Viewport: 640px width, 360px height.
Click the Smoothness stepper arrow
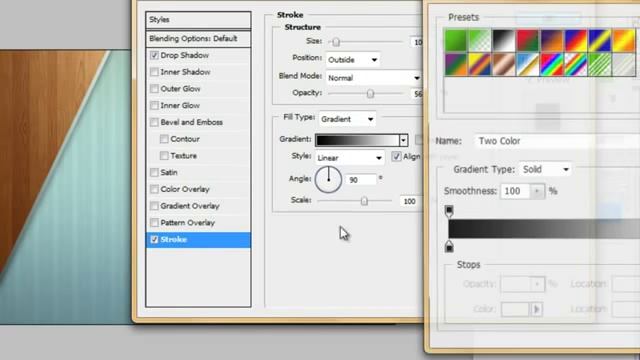537,191
